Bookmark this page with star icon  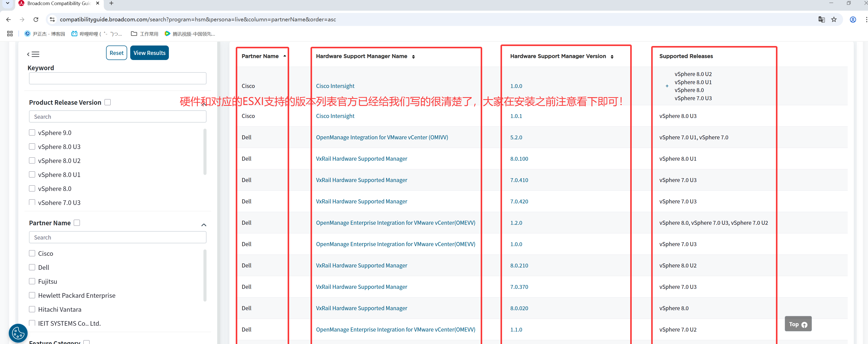click(x=834, y=20)
